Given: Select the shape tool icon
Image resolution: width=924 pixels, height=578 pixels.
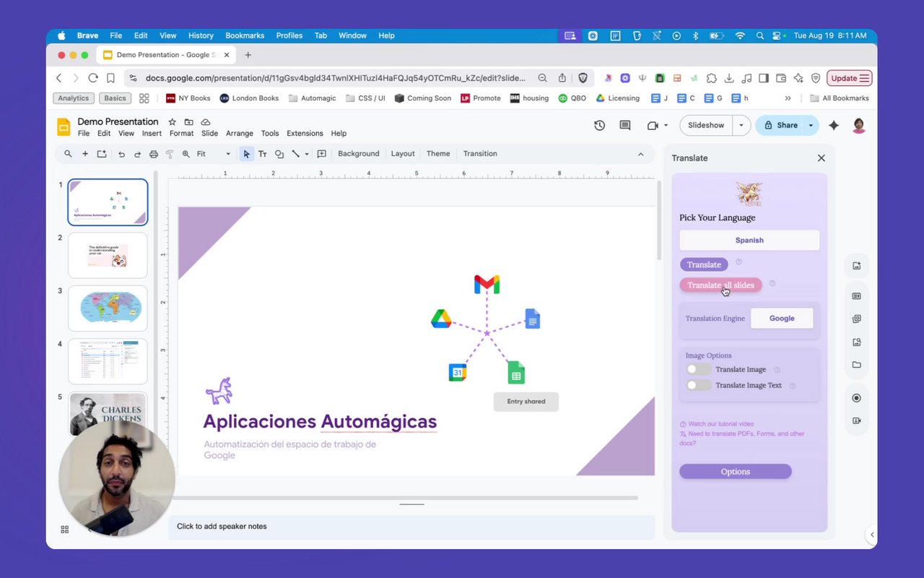Looking at the screenshot, I should (x=279, y=154).
